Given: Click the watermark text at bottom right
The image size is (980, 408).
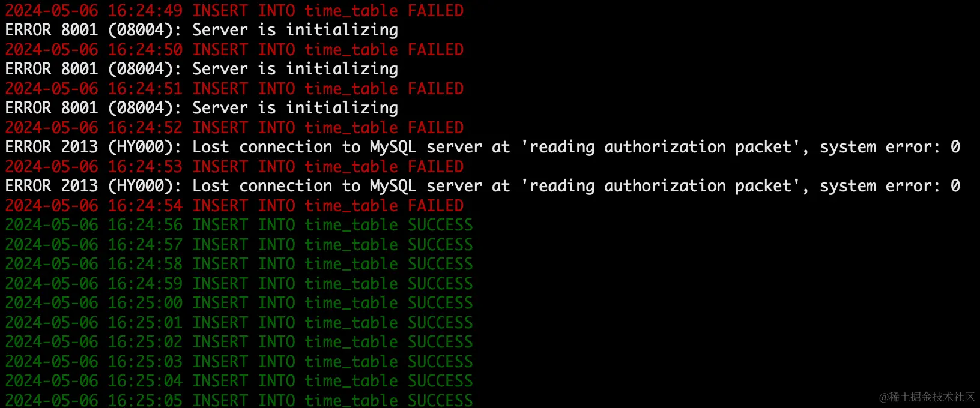Looking at the screenshot, I should point(927,397).
